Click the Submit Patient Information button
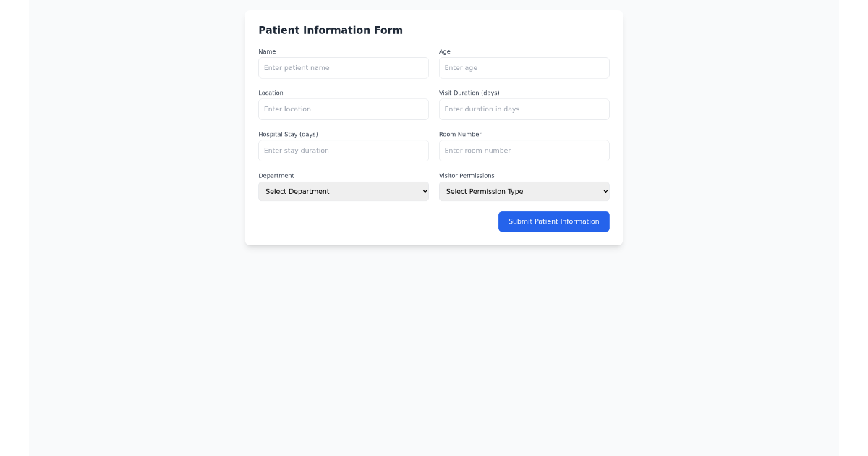This screenshot has height=456, width=868. click(553, 221)
